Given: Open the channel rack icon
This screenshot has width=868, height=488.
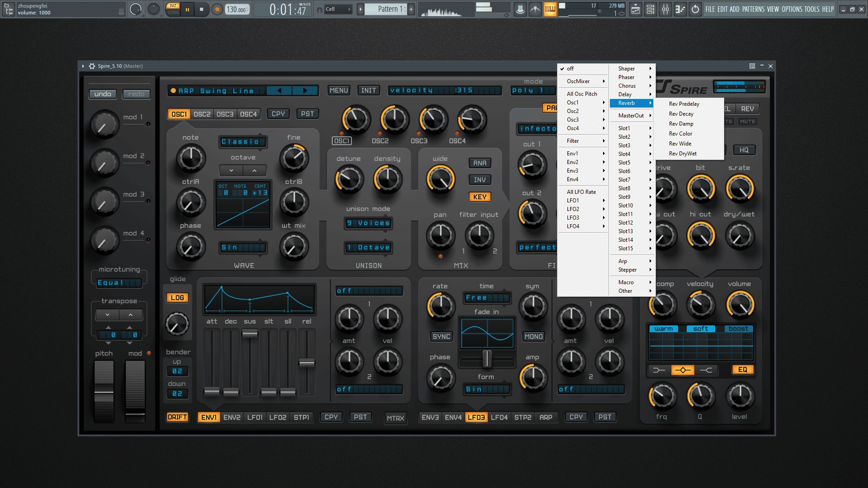Looking at the screenshot, I should pyautogui.click(x=651, y=9).
